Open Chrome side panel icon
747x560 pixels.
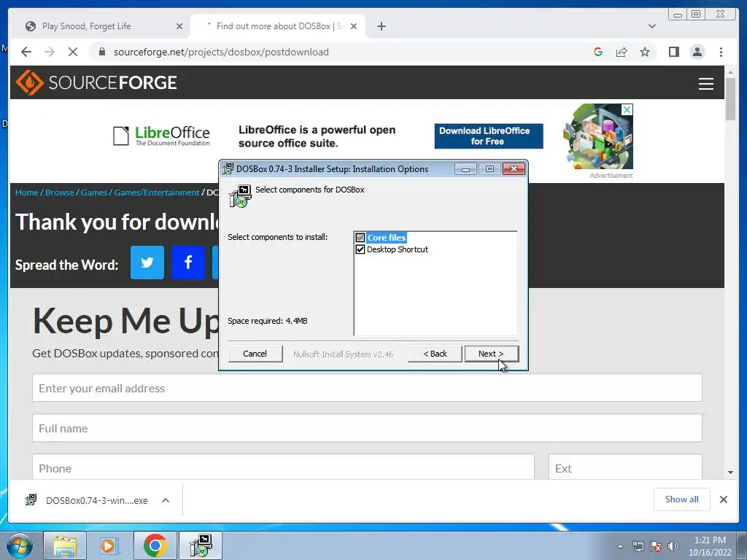click(x=673, y=52)
